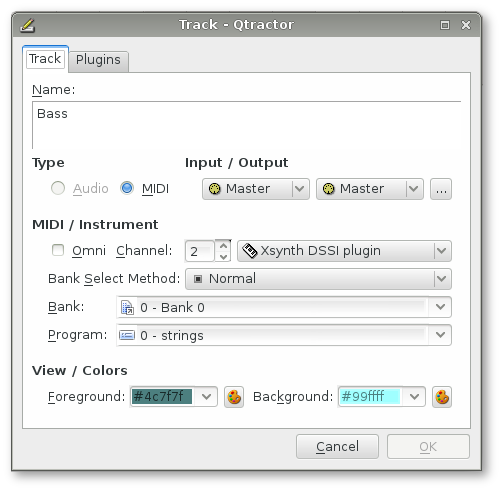Cancel the track dialog

337,447
